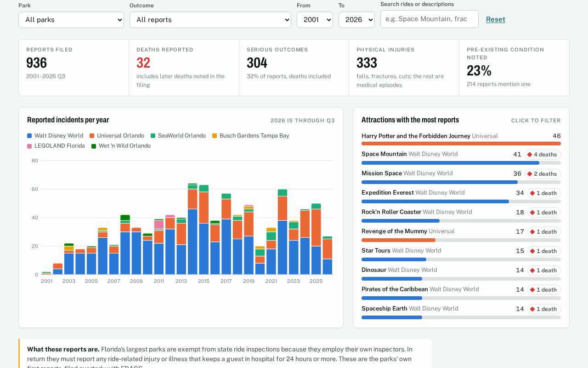Click the "Reported incidents per year" chart title

click(68, 120)
